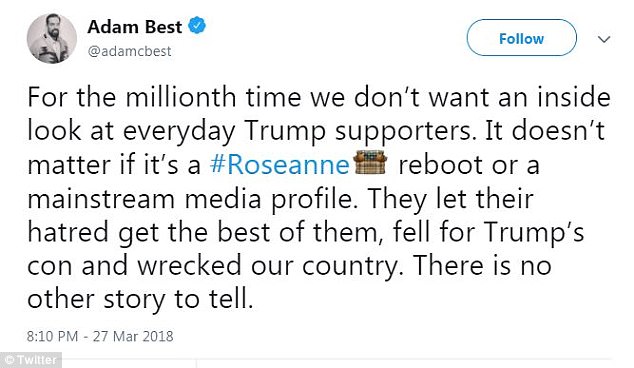Open the Adam Best display name
Viewport: 634px width, 368px height.
(x=135, y=27)
